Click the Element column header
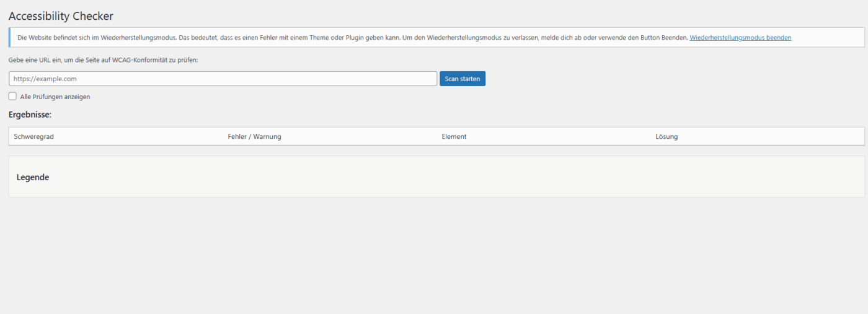Screen dimensions: 868x314 click(x=454, y=136)
